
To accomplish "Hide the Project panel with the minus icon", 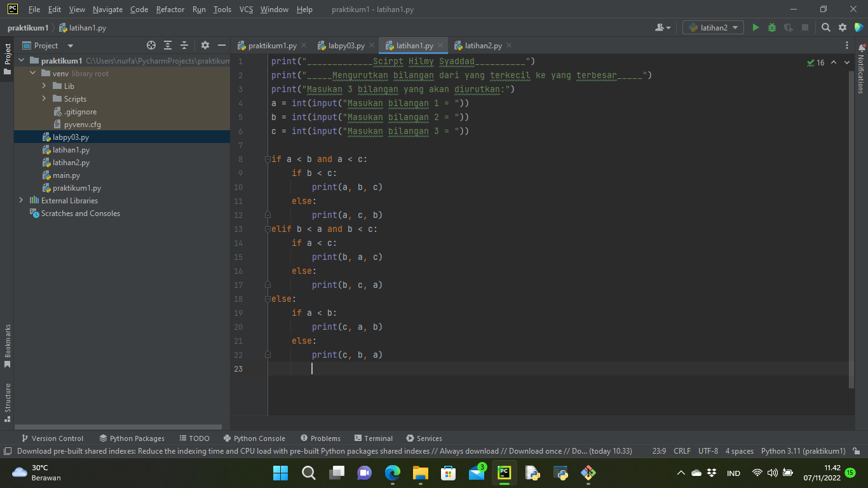I will [220, 45].
